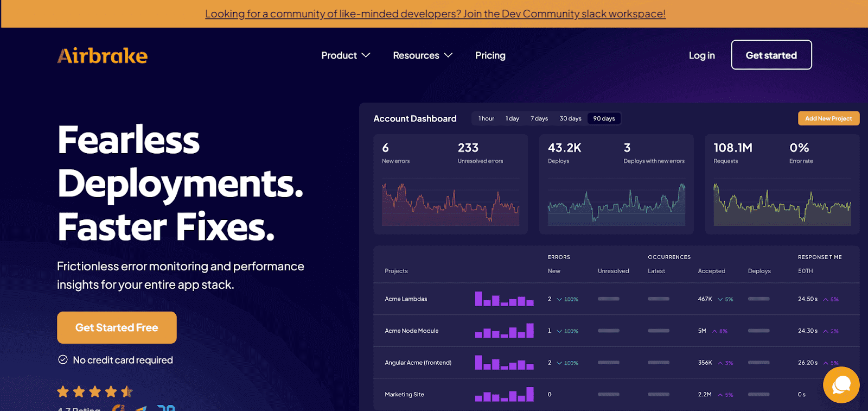Select the 30 days time range
Viewport: 868px width, 411px height.
tap(570, 118)
